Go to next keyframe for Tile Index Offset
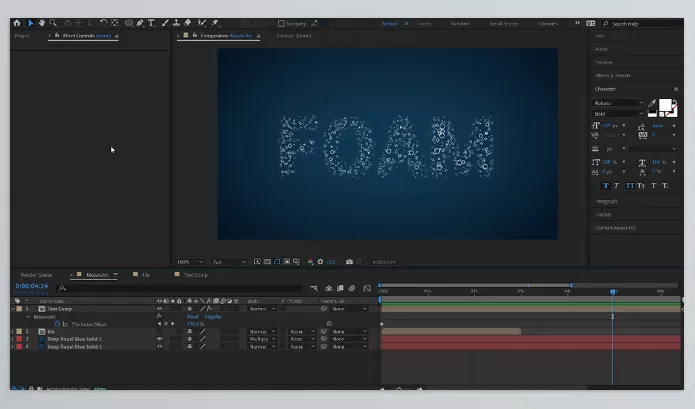695x409 pixels. tap(173, 324)
